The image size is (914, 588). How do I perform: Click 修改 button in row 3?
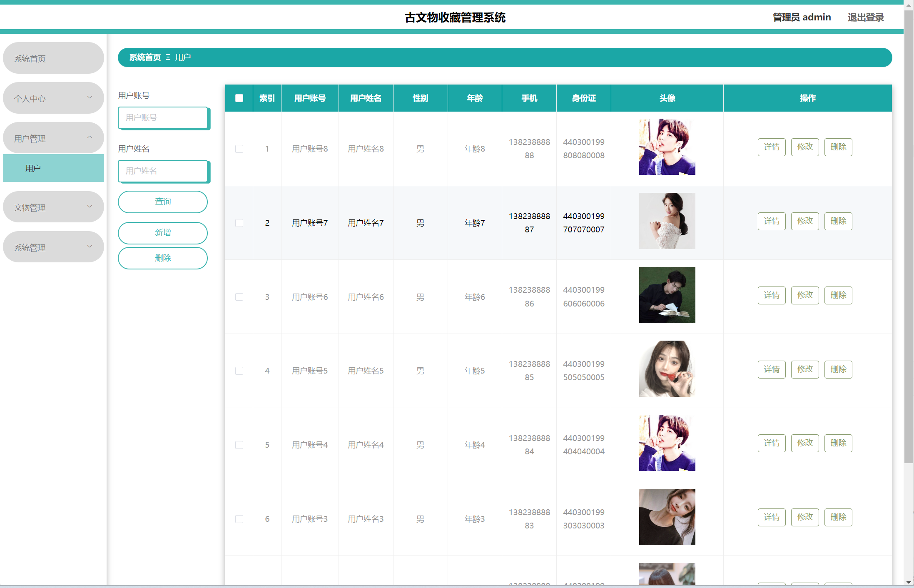click(804, 295)
